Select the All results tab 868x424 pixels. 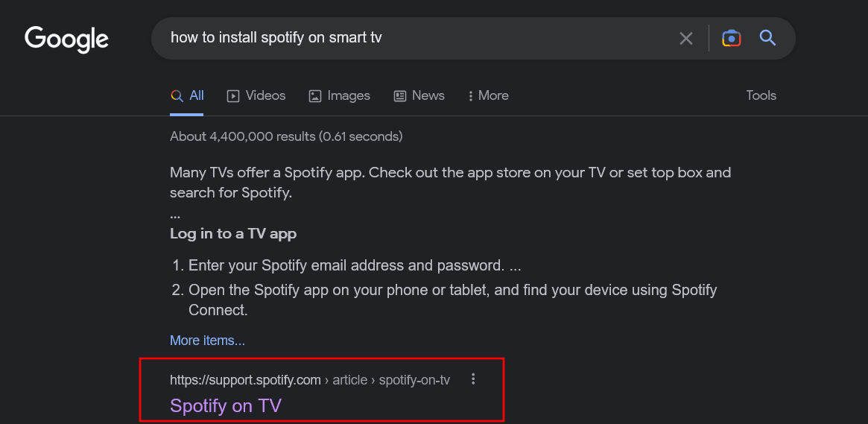187,95
